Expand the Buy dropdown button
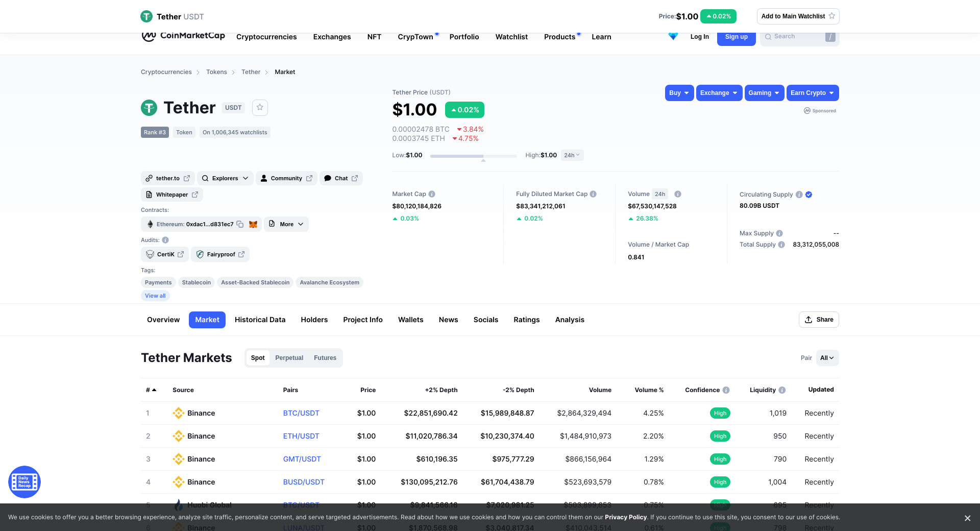Viewport: 980px width, 531px height. (679, 93)
